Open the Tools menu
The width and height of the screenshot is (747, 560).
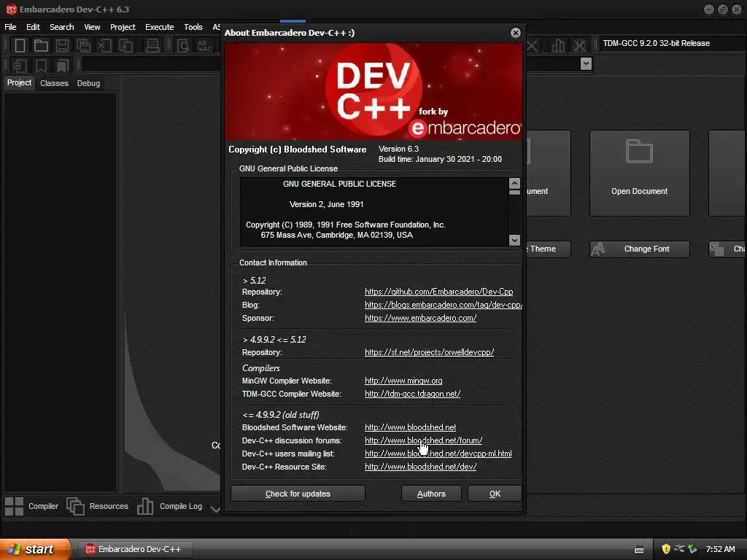click(193, 27)
